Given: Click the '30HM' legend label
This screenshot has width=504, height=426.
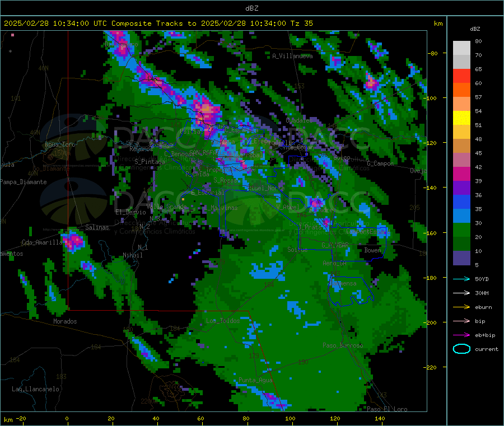Looking at the screenshot, I should pyautogui.click(x=482, y=293).
